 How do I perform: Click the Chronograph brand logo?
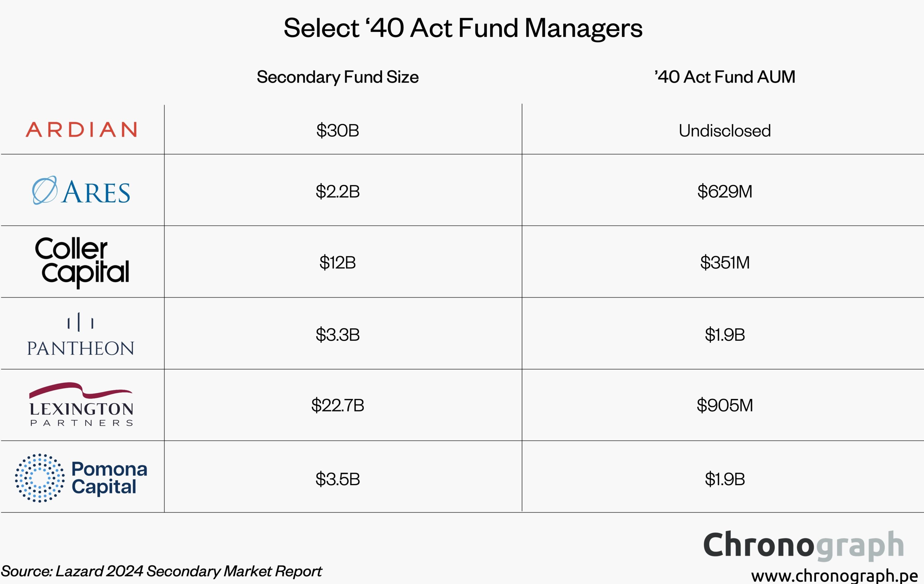click(x=804, y=545)
